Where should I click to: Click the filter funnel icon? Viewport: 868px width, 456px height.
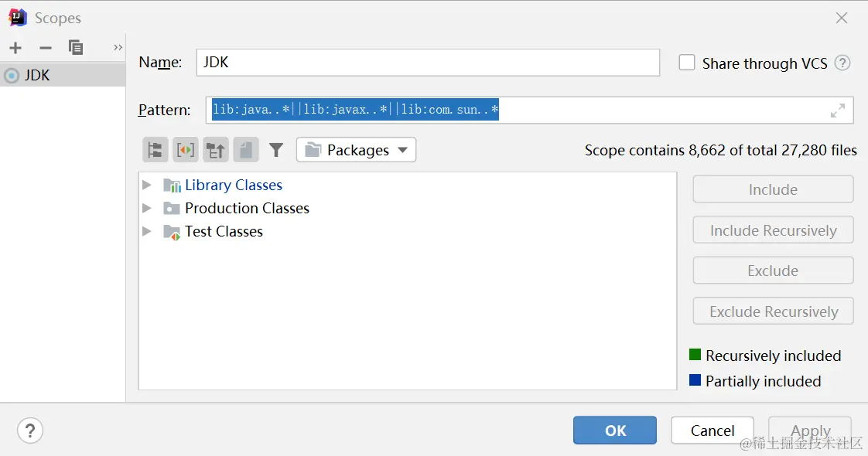click(x=276, y=150)
